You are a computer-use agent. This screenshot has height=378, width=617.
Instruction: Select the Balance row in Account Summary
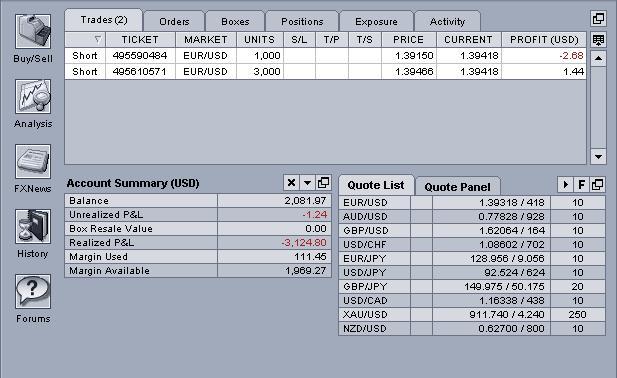(x=198, y=201)
